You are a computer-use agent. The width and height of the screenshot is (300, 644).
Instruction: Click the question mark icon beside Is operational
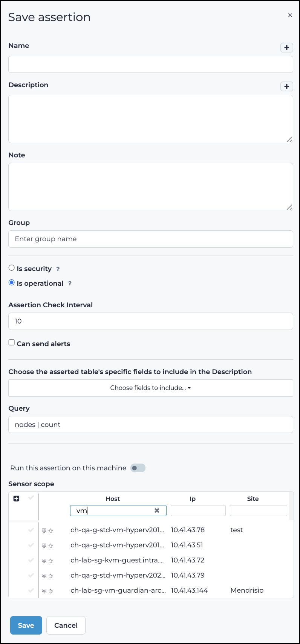(x=70, y=283)
